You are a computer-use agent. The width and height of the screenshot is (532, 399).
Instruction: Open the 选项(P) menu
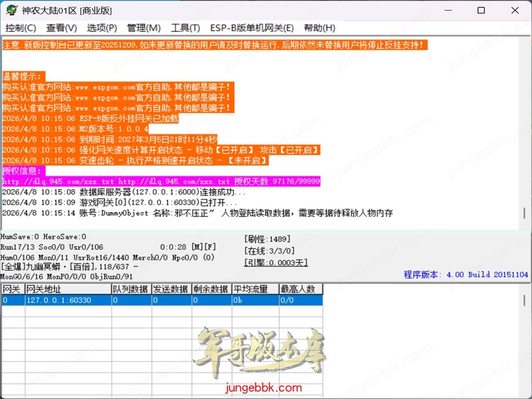click(102, 28)
